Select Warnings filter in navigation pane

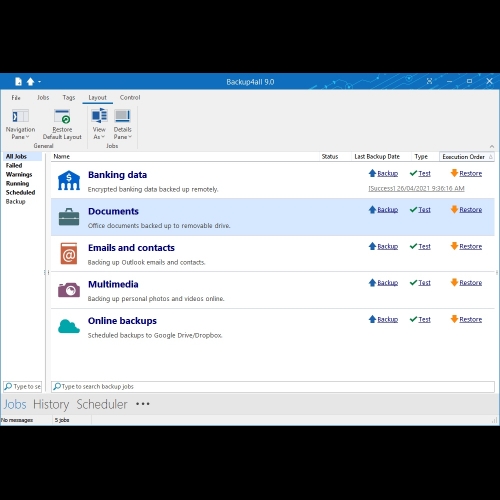[19, 174]
